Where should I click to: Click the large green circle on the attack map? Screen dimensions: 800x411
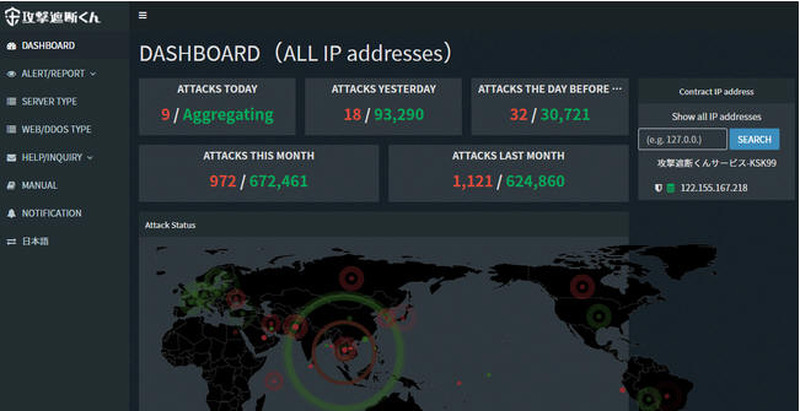tap(345, 345)
